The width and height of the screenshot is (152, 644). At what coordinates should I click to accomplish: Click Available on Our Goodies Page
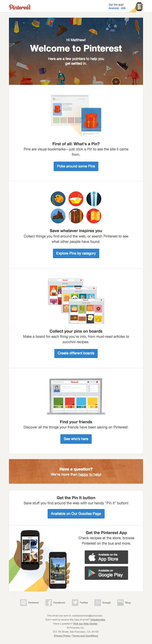[x=76, y=514]
